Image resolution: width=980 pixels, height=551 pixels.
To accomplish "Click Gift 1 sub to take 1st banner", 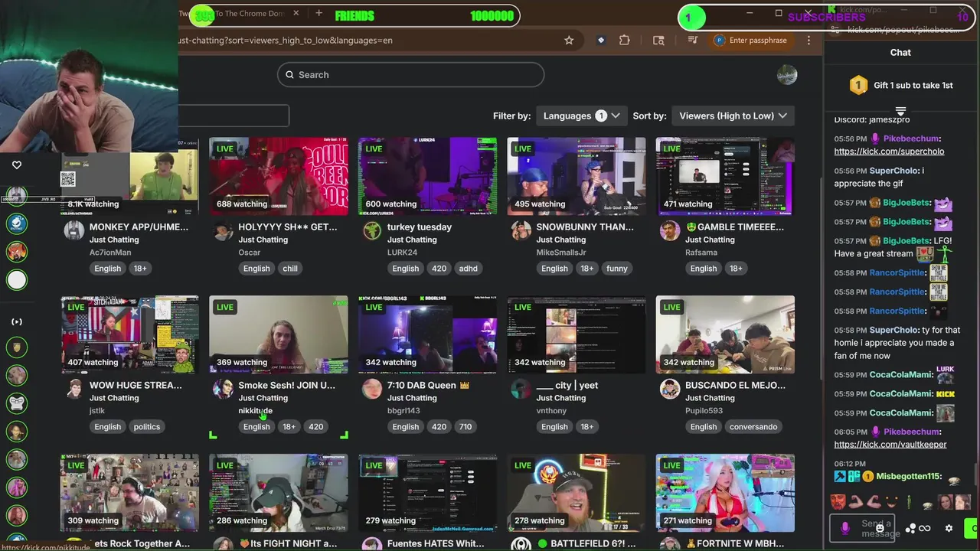I will tap(900, 86).
